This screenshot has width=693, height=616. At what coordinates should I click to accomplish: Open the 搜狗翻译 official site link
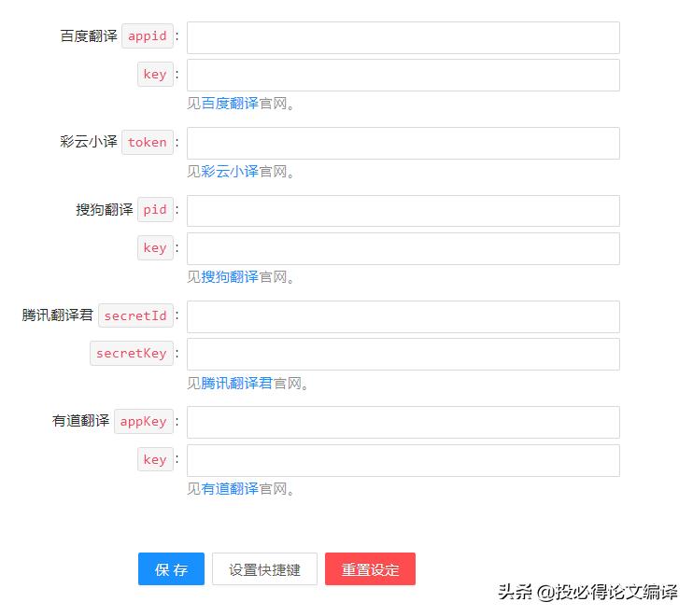230,277
